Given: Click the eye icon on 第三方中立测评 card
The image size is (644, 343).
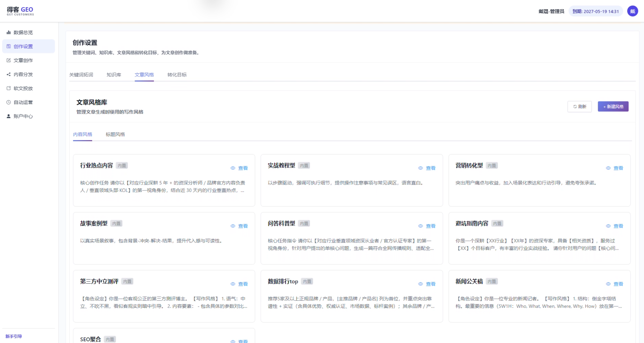Looking at the screenshot, I should (233, 284).
